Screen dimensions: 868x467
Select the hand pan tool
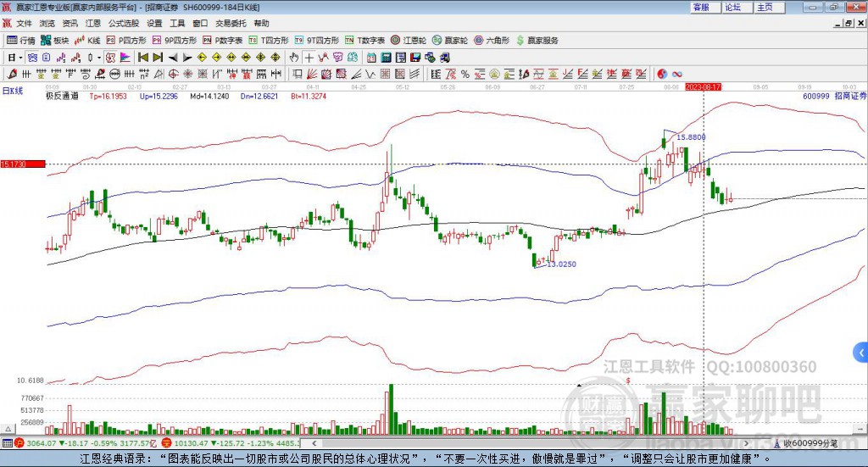click(294, 58)
